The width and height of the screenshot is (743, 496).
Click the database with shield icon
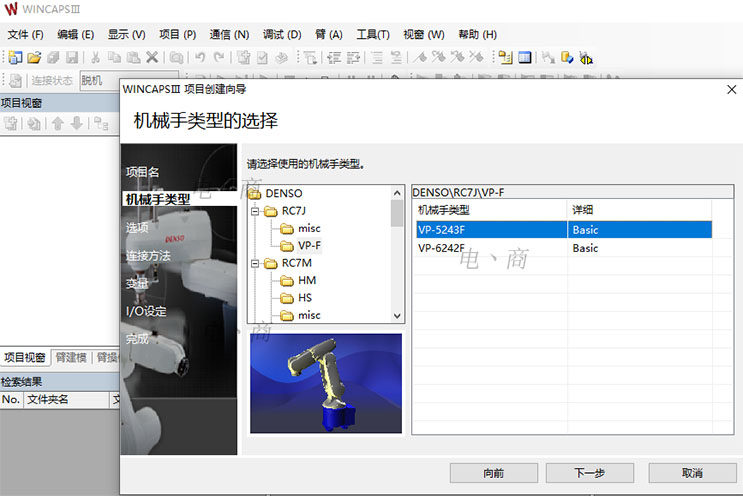(x=567, y=58)
